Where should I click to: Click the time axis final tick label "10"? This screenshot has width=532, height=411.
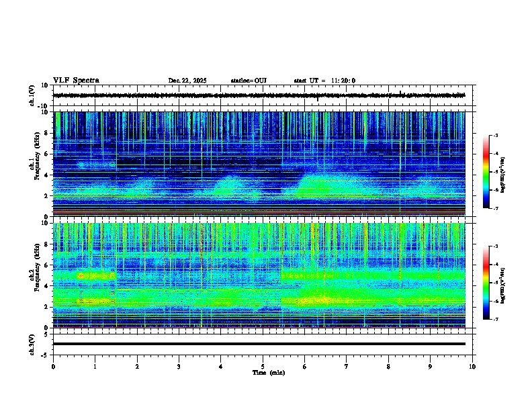(472, 367)
